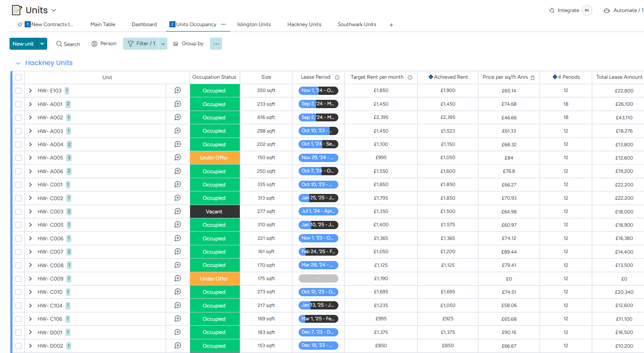Open conversation bubble for HW- C003
The height and width of the screenshot is (353, 644).
click(178, 211)
